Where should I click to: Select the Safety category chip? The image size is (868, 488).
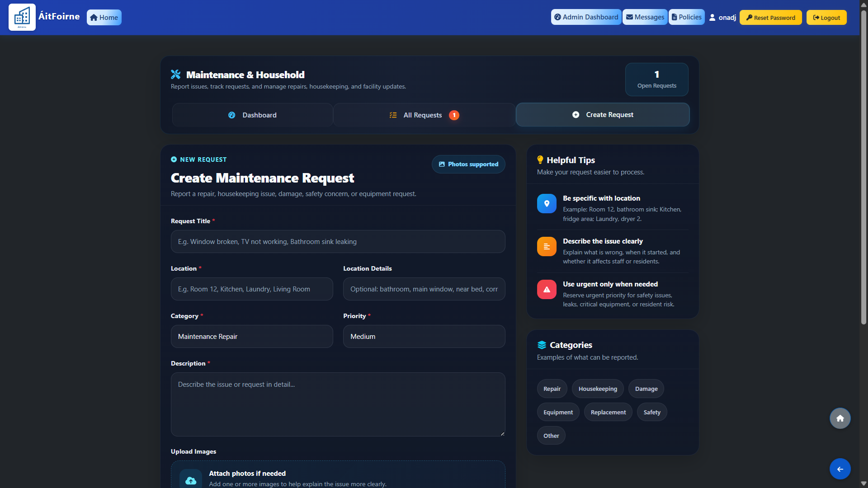[652, 413]
